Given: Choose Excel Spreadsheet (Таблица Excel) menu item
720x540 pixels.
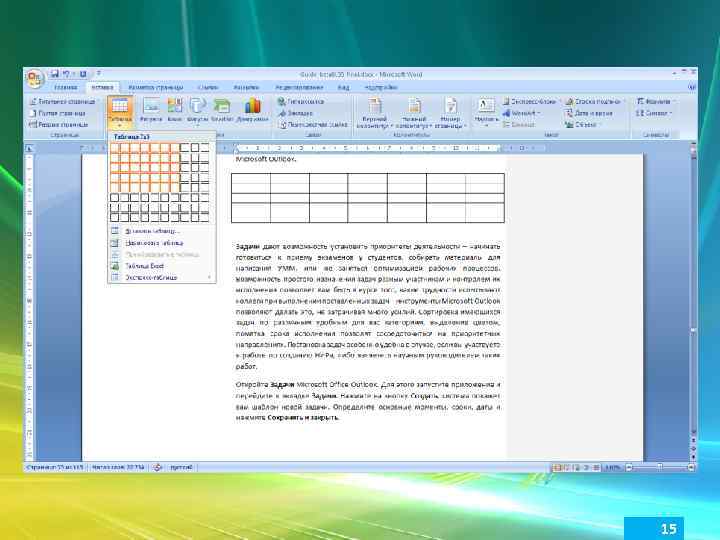Looking at the screenshot, I should (x=161, y=266).
